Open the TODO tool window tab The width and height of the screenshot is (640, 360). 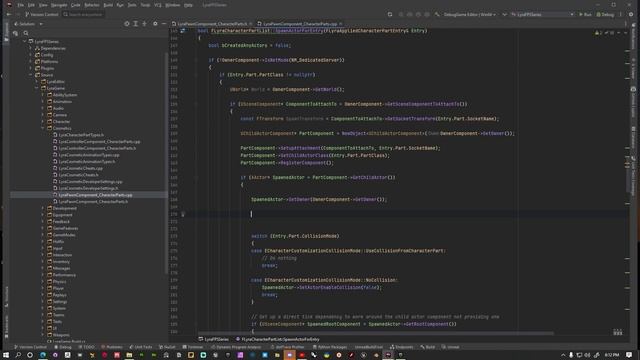coord(86,347)
